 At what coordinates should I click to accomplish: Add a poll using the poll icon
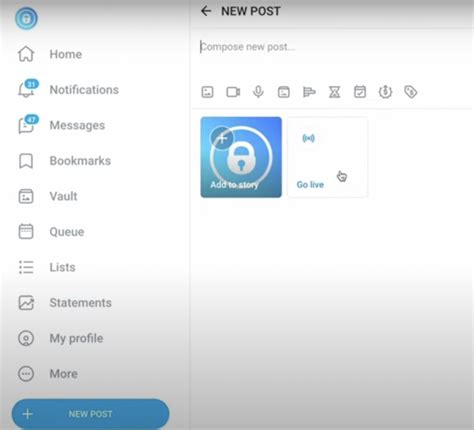309,92
